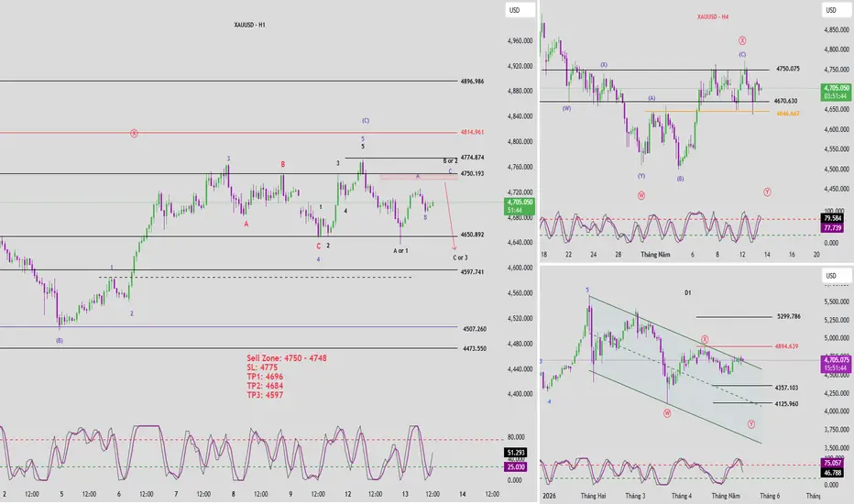Click the 80.000 level on H1 stochastic scale

[x=516, y=437]
